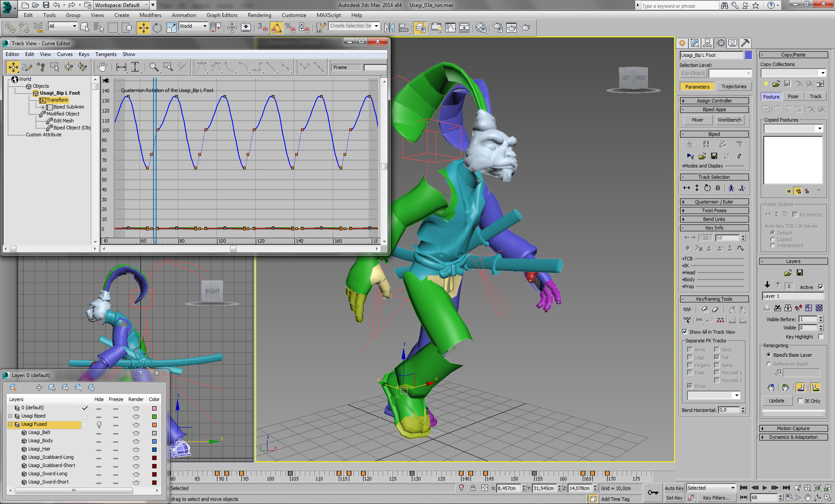Click Body Horizontal in Track Selection

click(687, 188)
